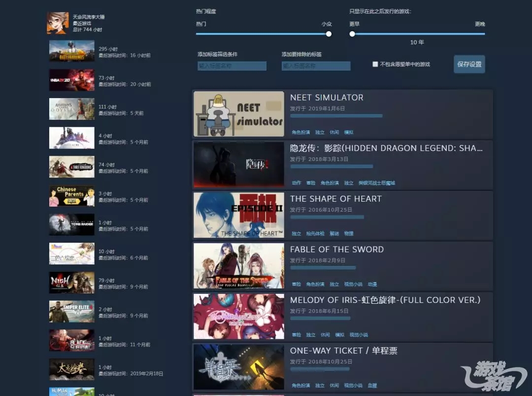Click the Assassin's Creed Odyssey icon

pyautogui.click(x=71, y=109)
